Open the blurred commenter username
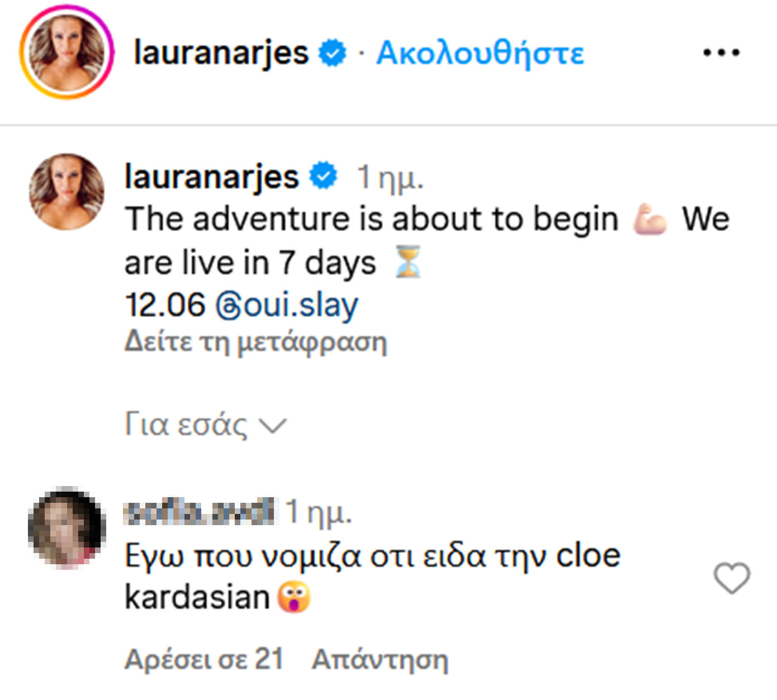The width and height of the screenshot is (777, 700). click(200, 511)
